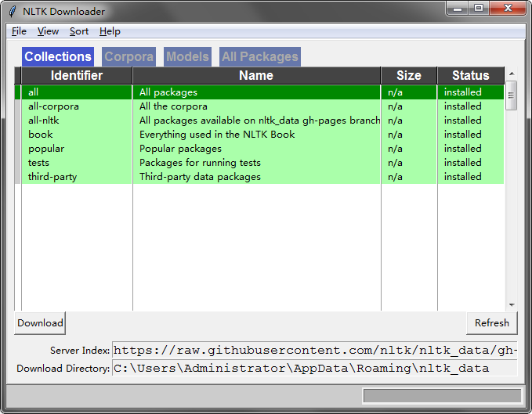Click the 'All packages' name cell
532x414 pixels.
pos(256,92)
